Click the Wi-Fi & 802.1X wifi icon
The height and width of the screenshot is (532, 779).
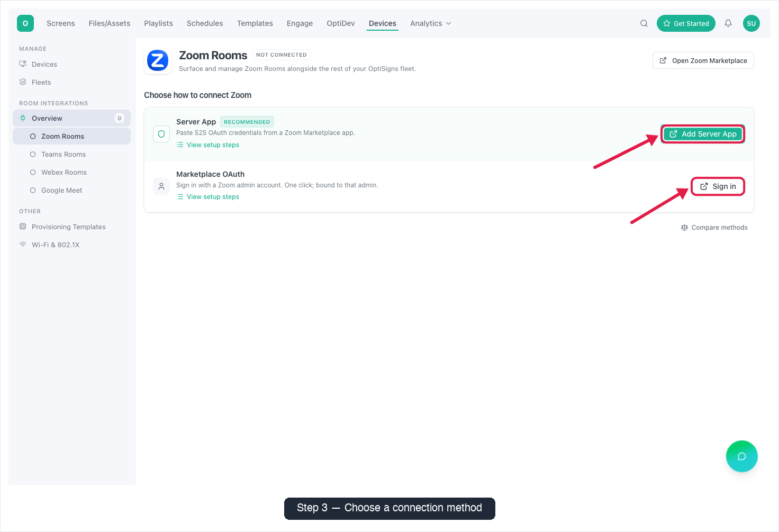(23, 245)
